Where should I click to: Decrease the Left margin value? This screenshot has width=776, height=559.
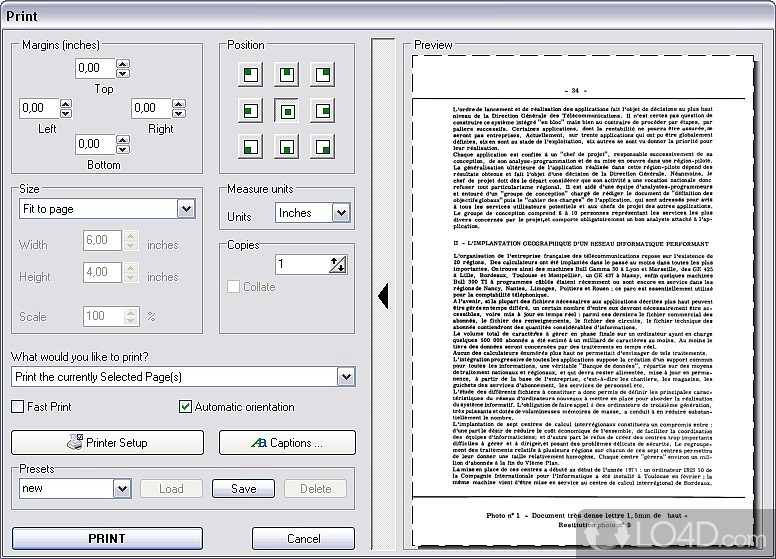point(66,113)
